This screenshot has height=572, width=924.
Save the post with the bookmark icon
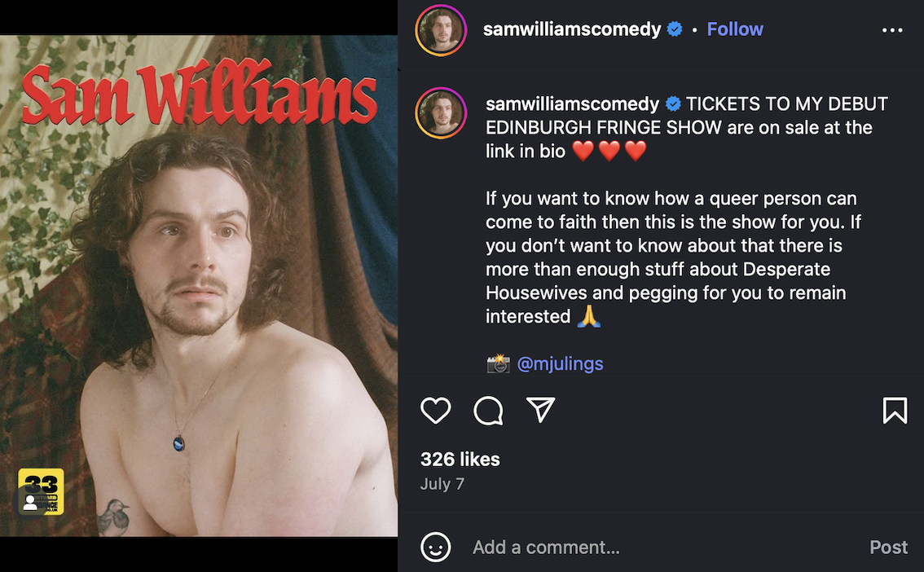[895, 411]
